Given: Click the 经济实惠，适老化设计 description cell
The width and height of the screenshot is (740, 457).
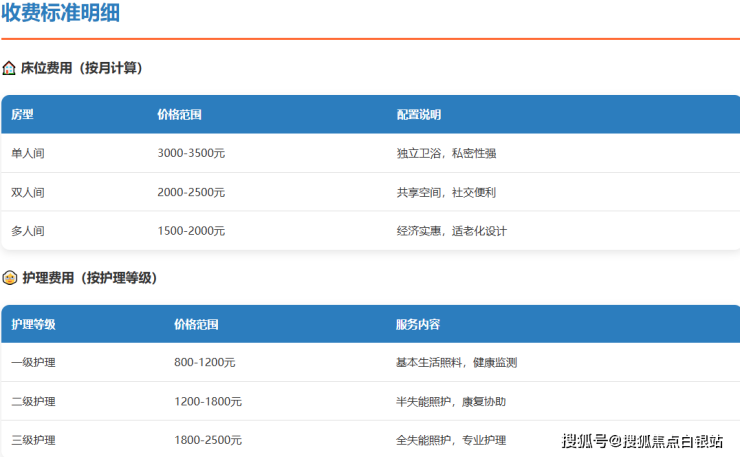Looking at the screenshot, I should 451,231.
